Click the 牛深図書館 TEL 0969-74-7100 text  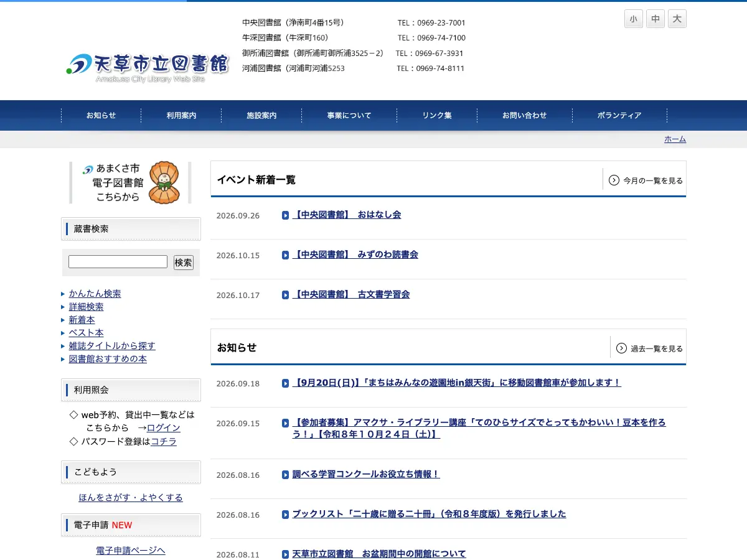(431, 38)
